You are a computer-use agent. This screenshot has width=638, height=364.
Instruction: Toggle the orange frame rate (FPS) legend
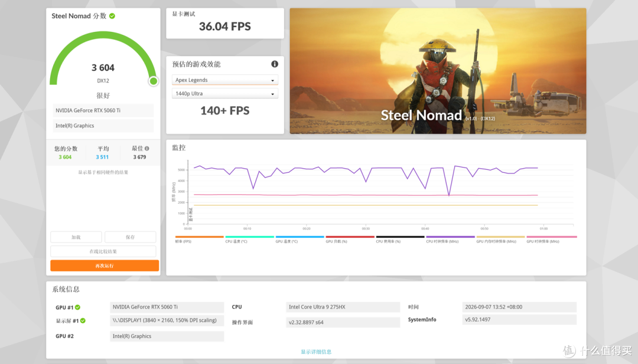pyautogui.click(x=200, y=237)
